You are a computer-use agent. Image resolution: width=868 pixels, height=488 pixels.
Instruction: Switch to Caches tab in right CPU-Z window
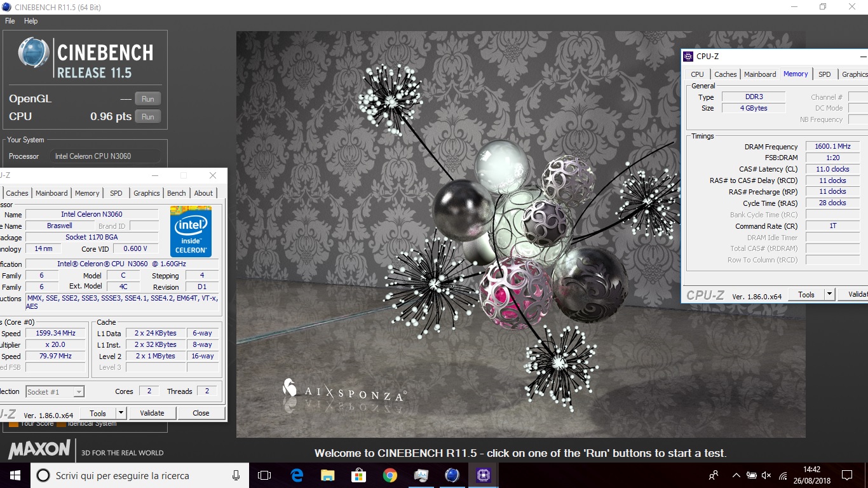coord(725,74)
